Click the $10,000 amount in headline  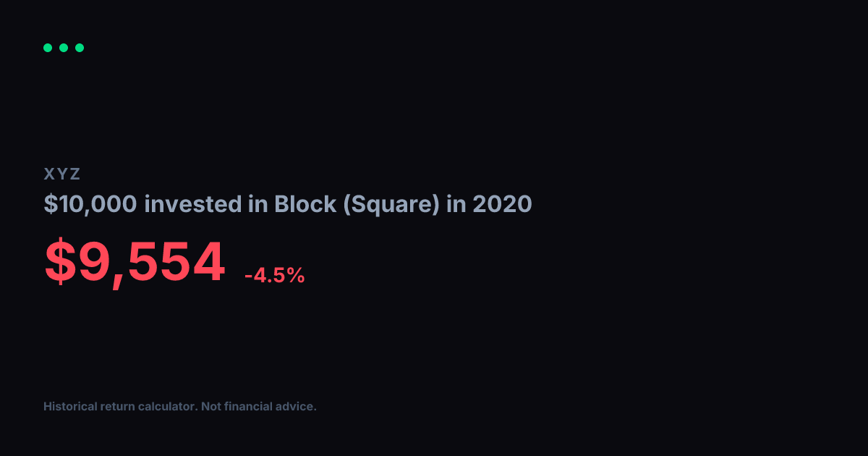pyautogui.click(x=90, y=205)
